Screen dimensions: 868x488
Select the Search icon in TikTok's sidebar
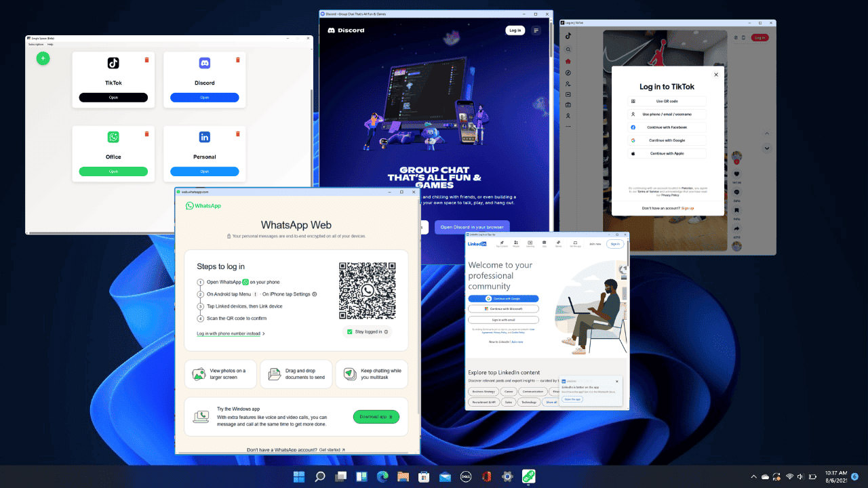(x=568, y=49)
